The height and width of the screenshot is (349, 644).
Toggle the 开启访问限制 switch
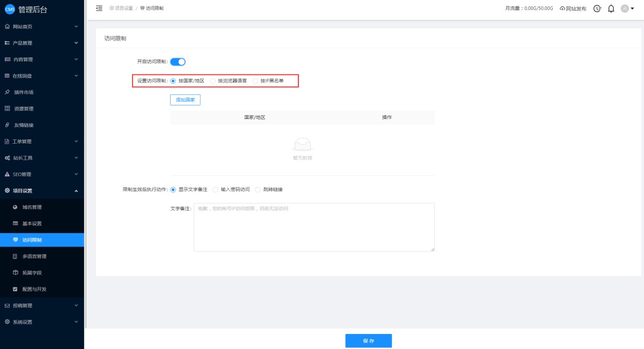[x=178, y=62]
